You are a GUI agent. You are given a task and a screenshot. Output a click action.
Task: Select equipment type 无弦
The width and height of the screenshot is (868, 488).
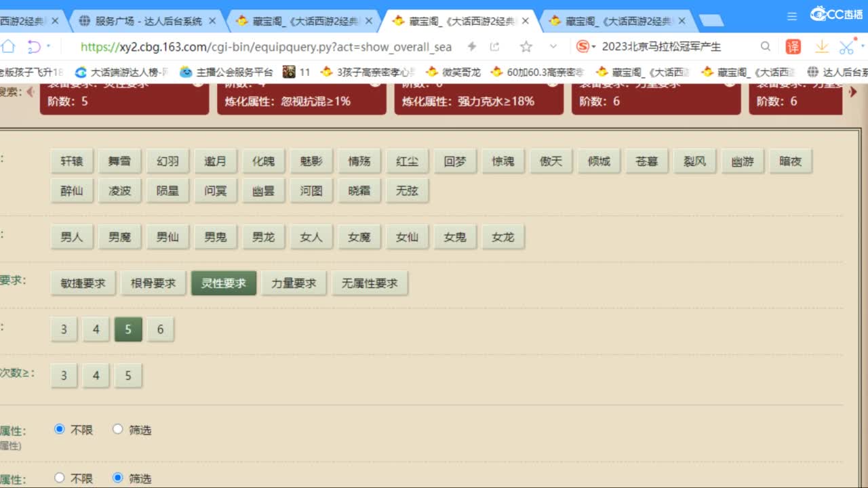click(407, 191)
